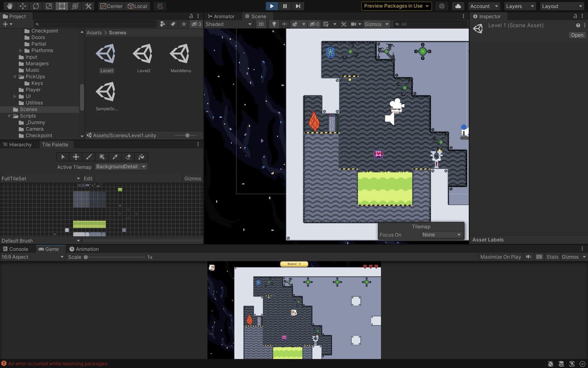
Task: Switch to the Scene tab
Action: (x=255, y=16)
